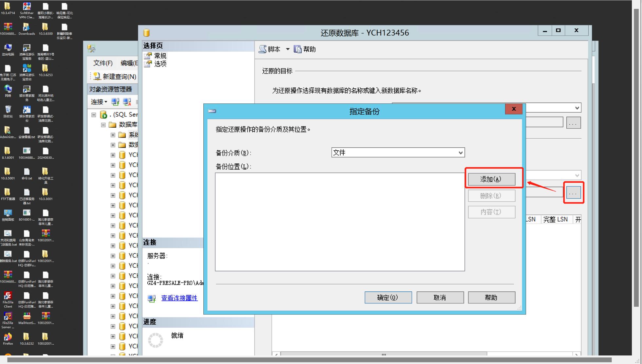The height and width of the screenshot is (364, 642).
Task: Open the SoftEther VPN Client desktop icon
Action: pyautogui.click(x=27, y=10)
